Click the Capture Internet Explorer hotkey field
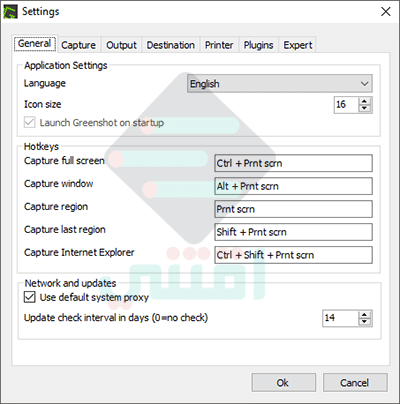The height and width of the screenshot is (404, 400). (293, 255)
